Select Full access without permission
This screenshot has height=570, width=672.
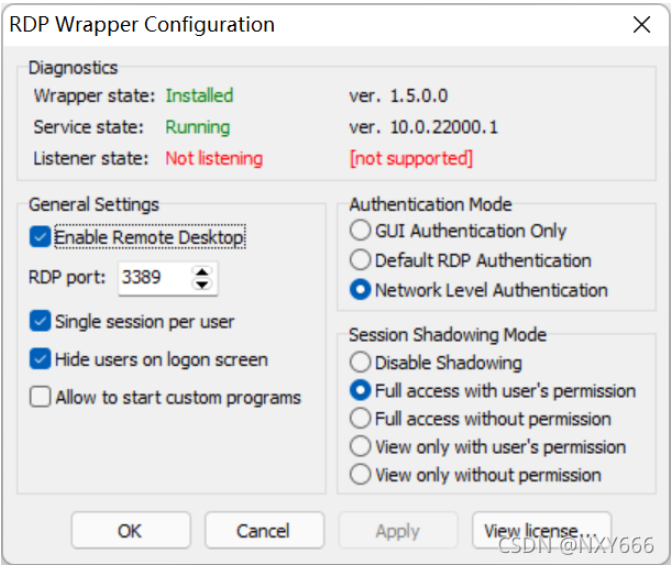pos(361,419)
